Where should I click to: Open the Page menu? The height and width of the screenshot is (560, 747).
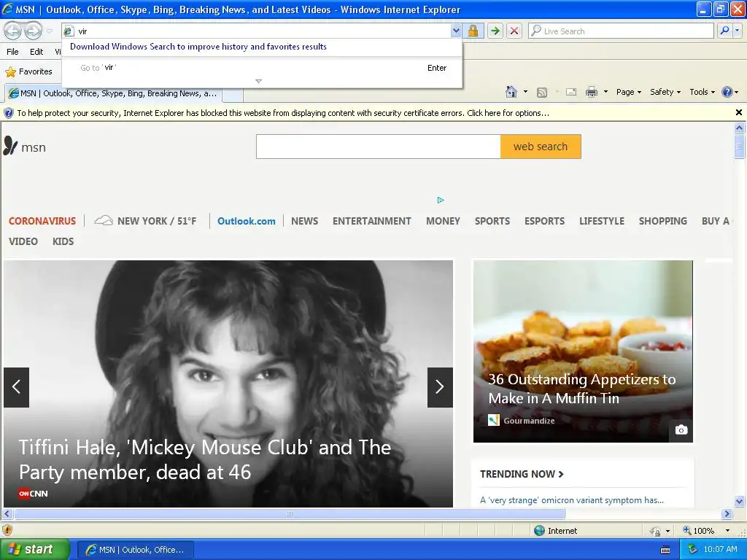(628, 92)
